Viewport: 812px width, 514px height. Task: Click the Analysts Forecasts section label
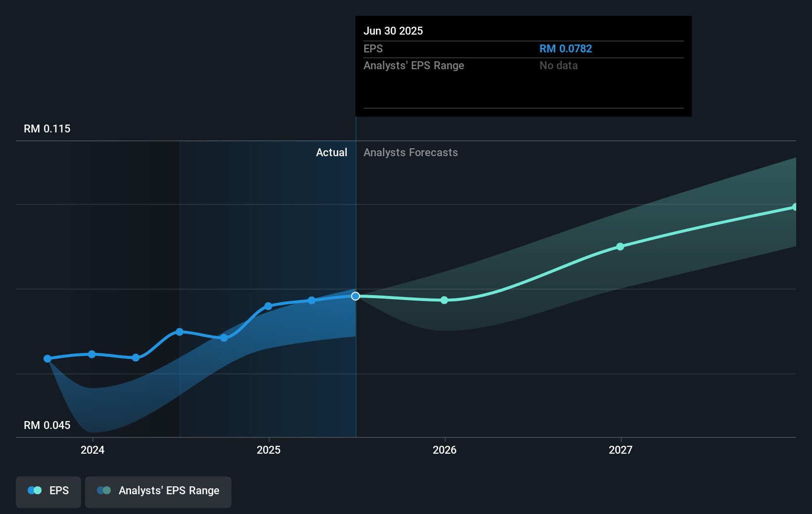[410, 152]
